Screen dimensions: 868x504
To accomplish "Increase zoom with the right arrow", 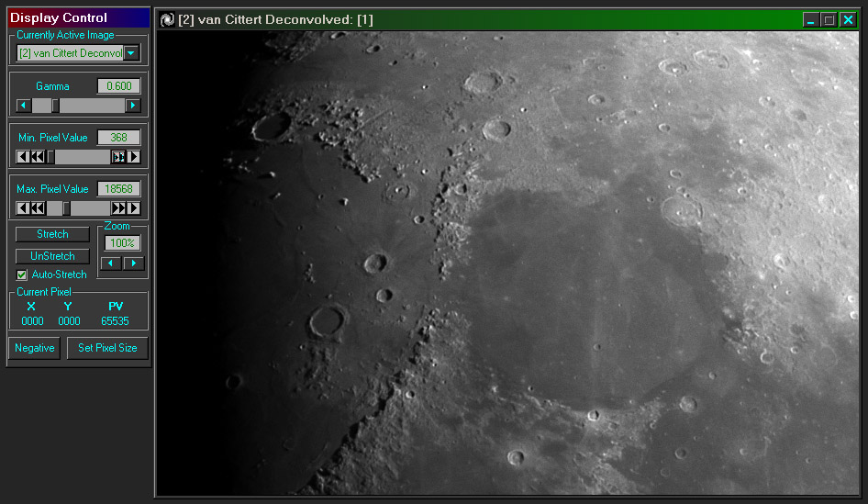I will [134, 263].
